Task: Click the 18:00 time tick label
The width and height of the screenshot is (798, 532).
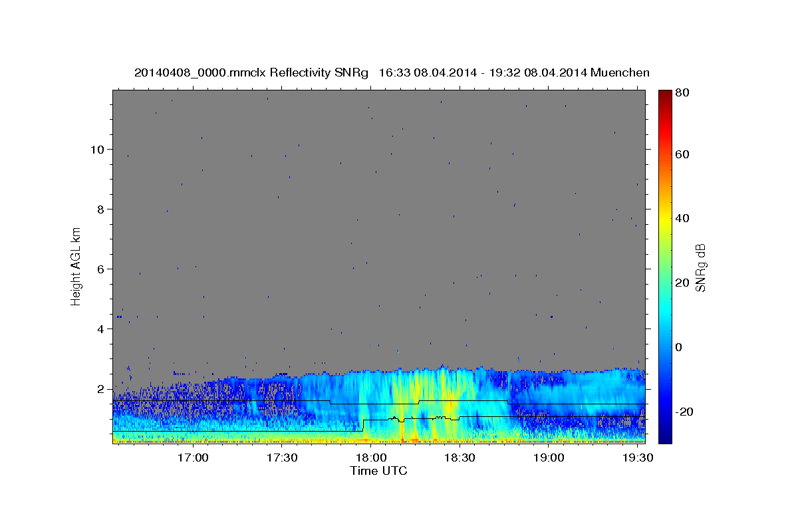Action: pyautogui.click(x=371, y=458)
